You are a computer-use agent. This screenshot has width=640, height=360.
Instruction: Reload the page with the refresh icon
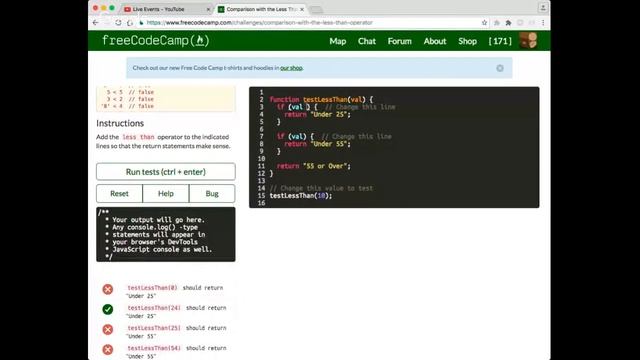coord(118,23)
